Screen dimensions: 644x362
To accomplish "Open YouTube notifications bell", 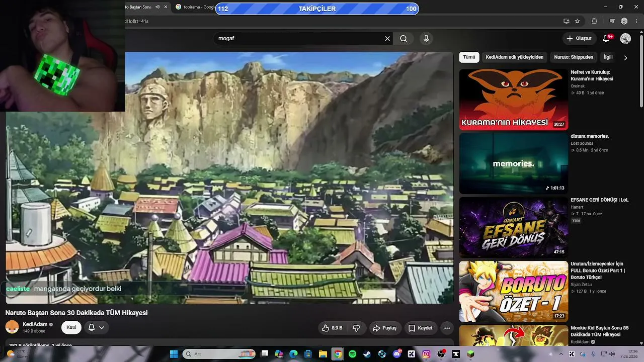I will pos(607,39).
